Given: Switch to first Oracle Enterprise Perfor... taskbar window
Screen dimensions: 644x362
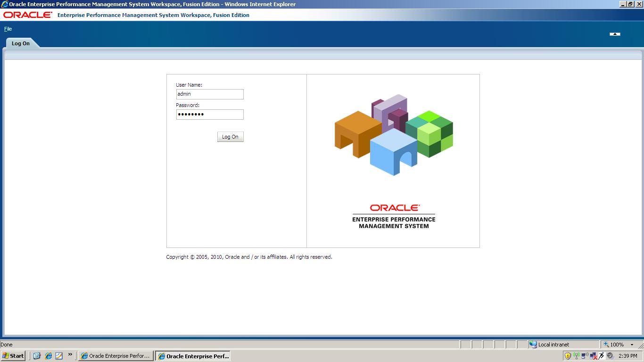Looking at the screenshot, I should pos(116,356).
